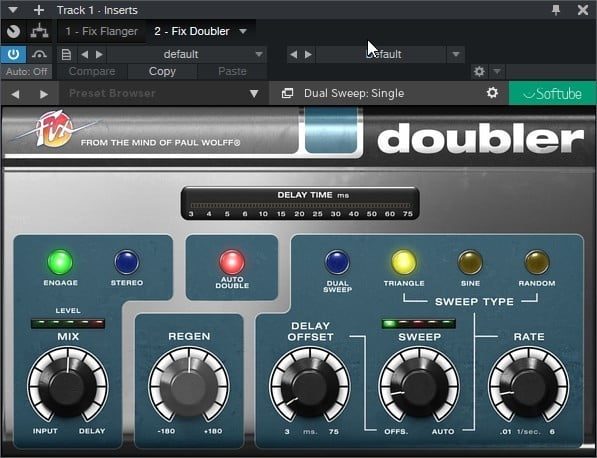597x458 pixels.
Task: Go to next preset in first default selector
Action: [99, 54]
